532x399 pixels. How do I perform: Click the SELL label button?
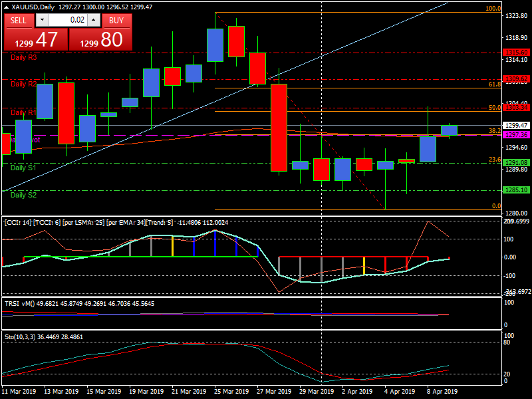pos(19,20)
